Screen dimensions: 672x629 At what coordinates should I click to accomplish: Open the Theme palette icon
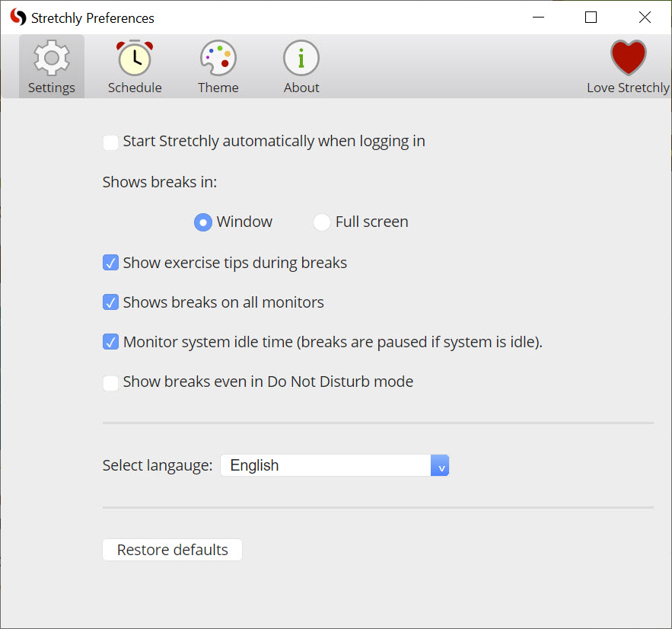[x=218, y=58]
